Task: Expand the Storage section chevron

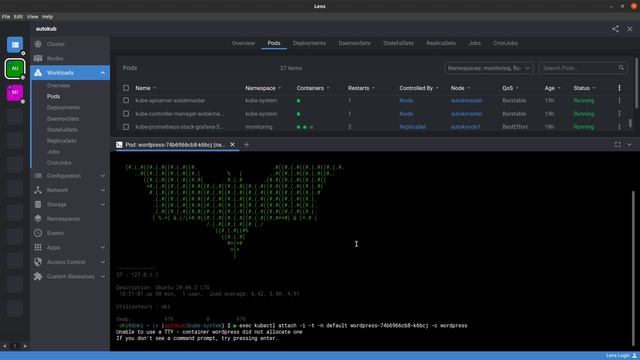Action: coord(102,204)
